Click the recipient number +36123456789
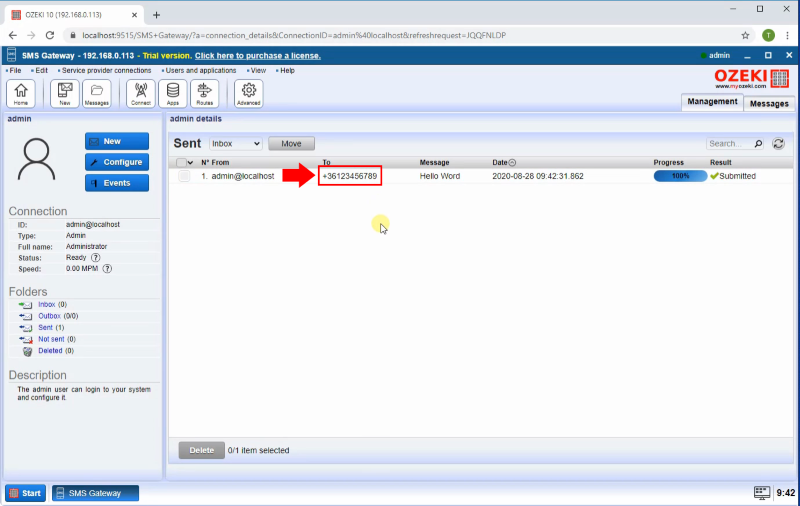800x506 pixels. coord(350,176)
